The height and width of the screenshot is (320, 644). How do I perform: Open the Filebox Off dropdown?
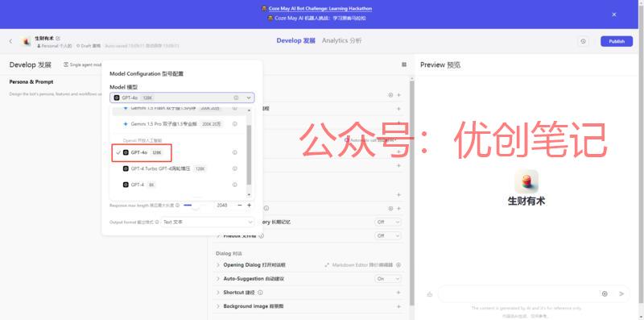coord(388,235)
